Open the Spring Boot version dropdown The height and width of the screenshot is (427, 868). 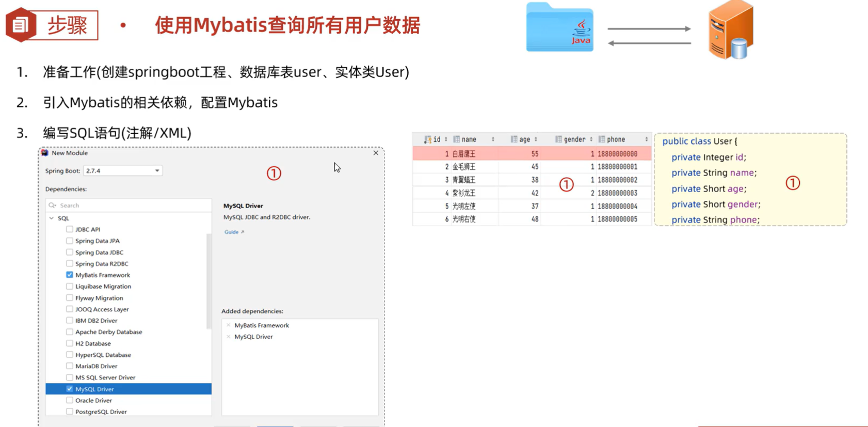pos(123,170)
